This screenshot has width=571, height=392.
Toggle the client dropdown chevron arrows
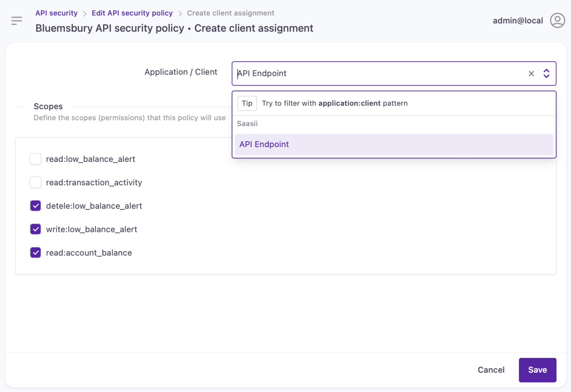pos(546,73)
